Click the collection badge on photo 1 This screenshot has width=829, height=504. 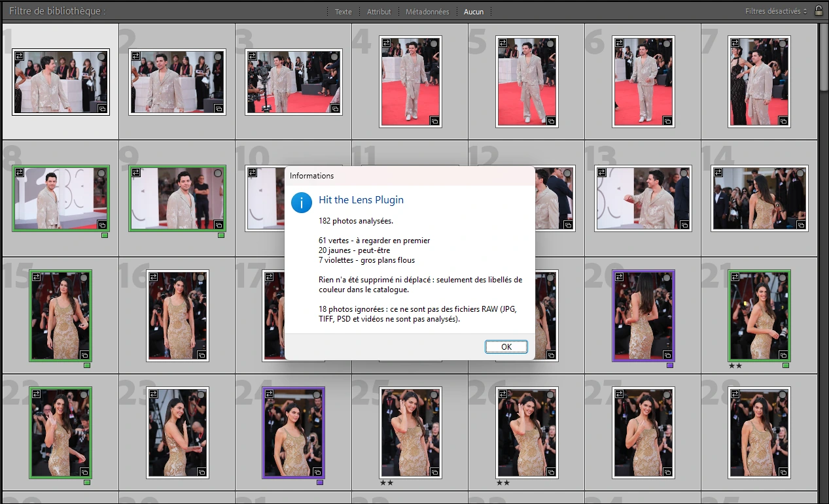click(x=102, y=109)
